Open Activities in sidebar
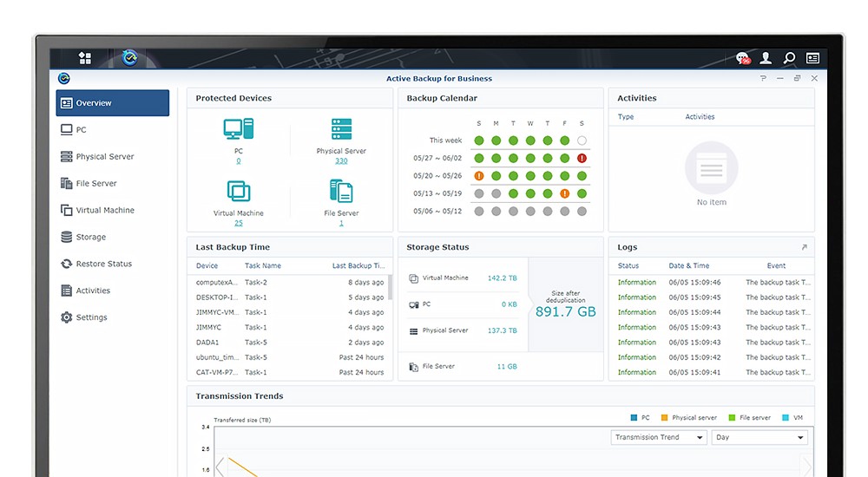This screenshot has width=868, height=477. [x=112, y=291]
